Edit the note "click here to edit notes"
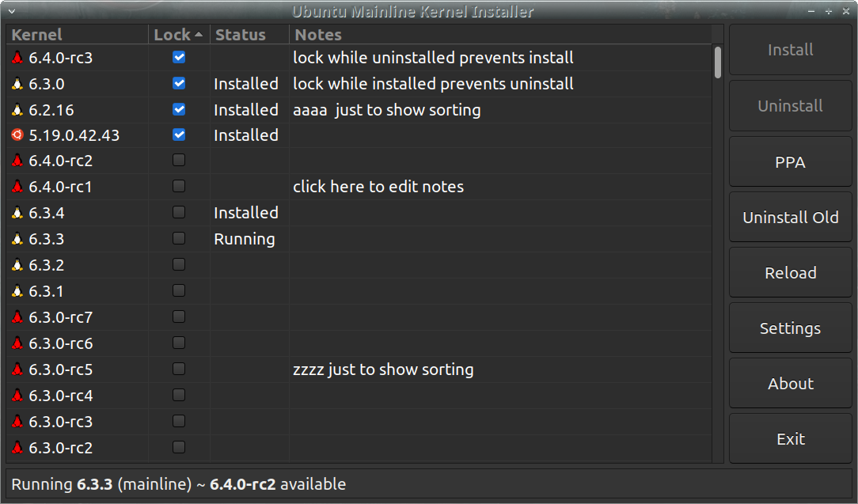 coord(378,187)
